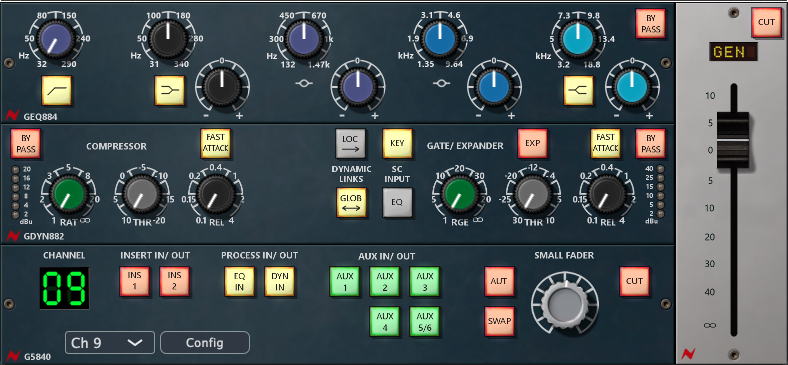Viewport: 788px width, 365px height.
Task: Click the high-mid bell curve symbol
Action: click(441, 83)
